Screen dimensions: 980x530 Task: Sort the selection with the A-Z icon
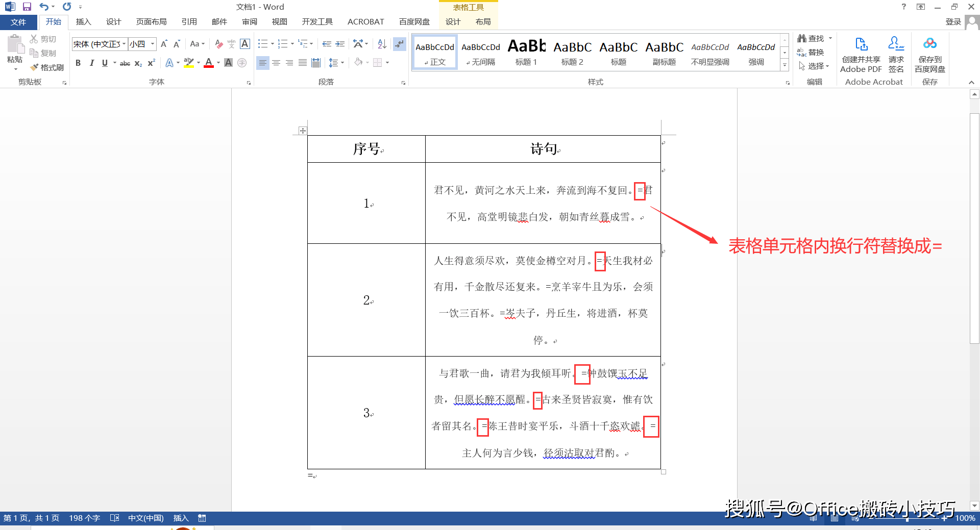(x=382, y=44)
